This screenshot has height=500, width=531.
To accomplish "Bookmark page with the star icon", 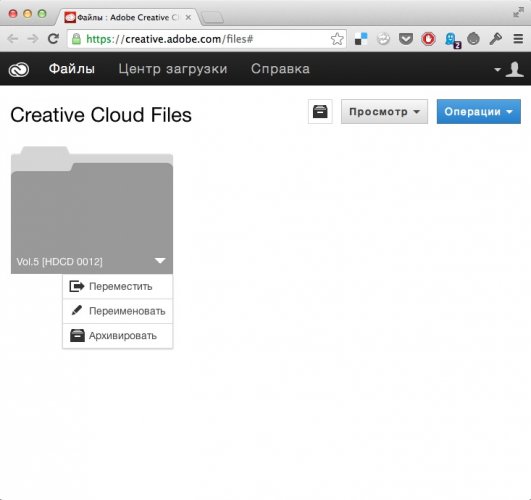I will pyautogui.click(x=337, y=39).
